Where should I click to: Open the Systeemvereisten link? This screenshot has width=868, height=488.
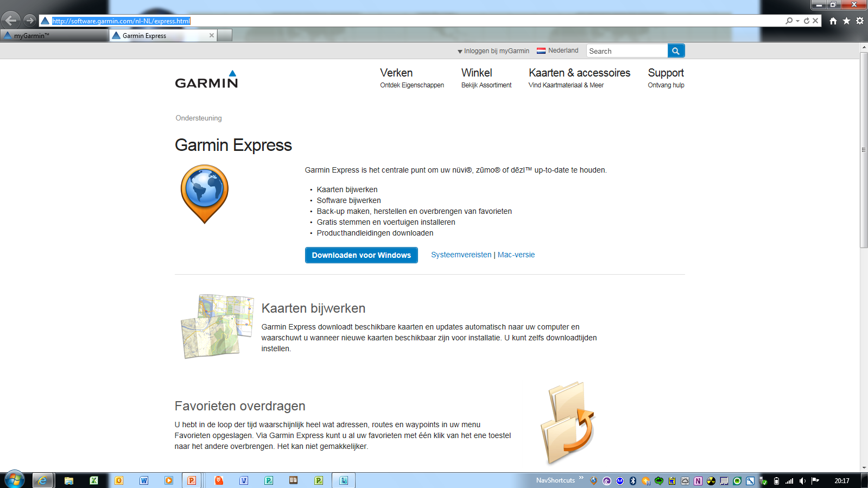point(461,255)
